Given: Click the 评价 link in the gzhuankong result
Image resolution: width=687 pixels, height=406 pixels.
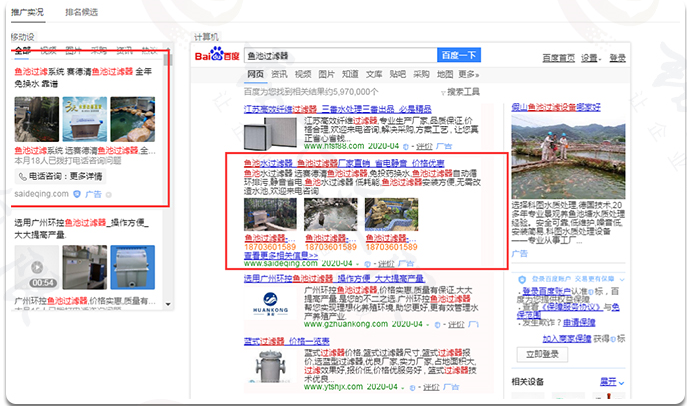Looking at the screenshot, I should pyautogui.click(x=456, y=325).
